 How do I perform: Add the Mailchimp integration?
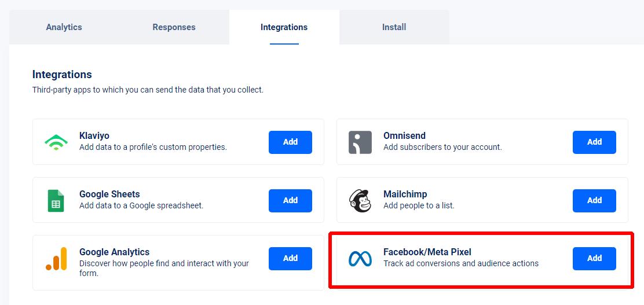[594, 200]
